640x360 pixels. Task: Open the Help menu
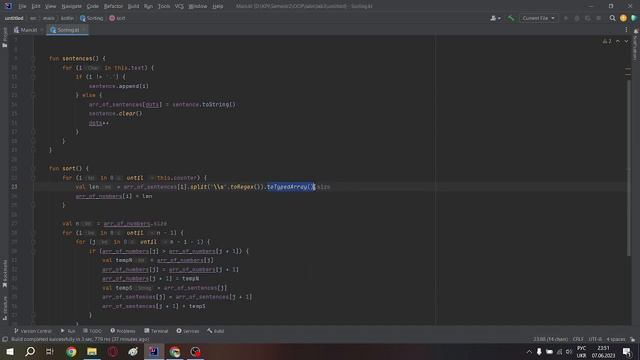click(x=218, y=6)
